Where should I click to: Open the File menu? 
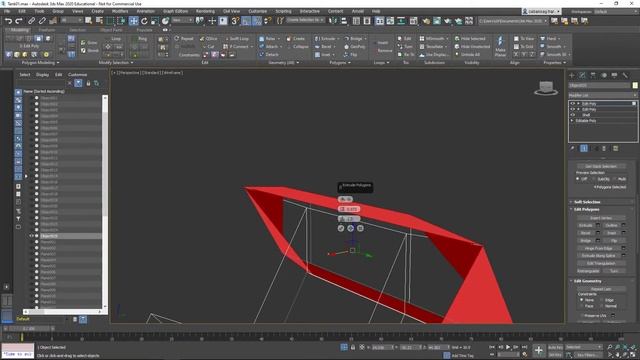point(7,11)
